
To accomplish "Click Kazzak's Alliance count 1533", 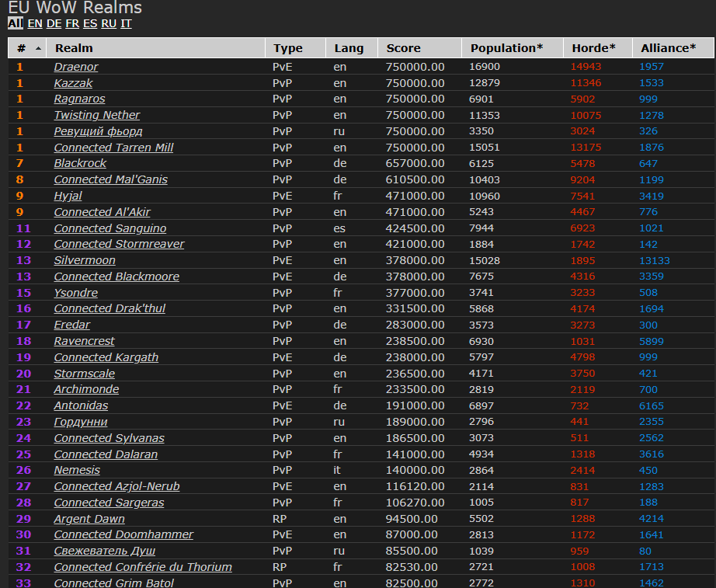I will pos(652,83).
